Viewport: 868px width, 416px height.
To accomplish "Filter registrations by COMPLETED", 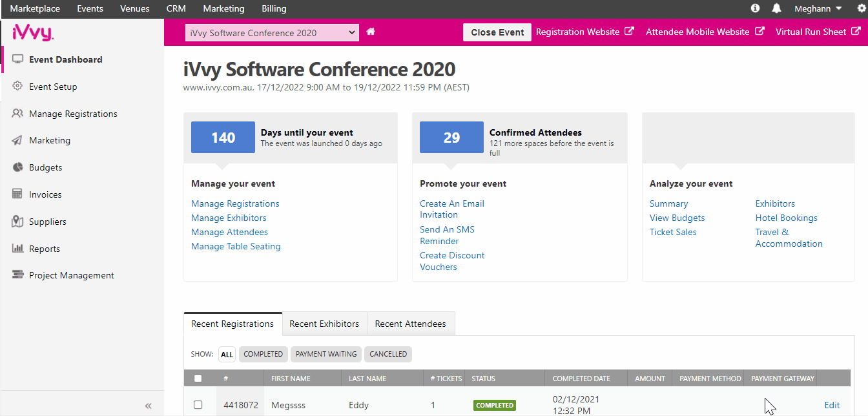I will click(x=263, y=354).
